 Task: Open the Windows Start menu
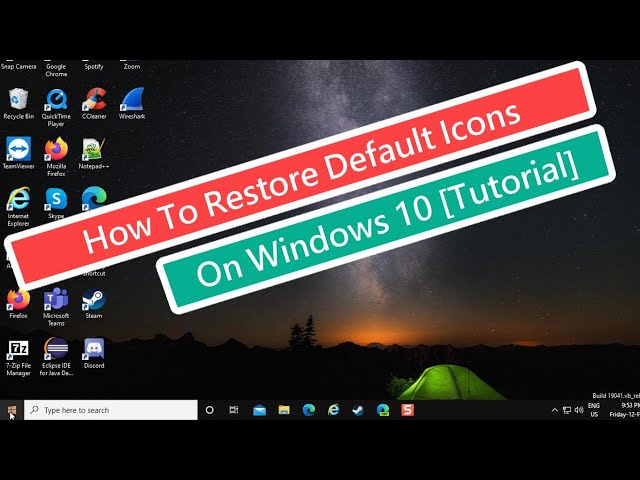(x=12, y=410)
